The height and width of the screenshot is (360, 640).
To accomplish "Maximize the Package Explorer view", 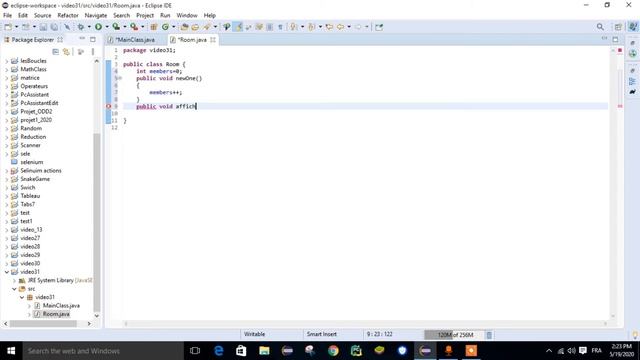I will [93, 39].
